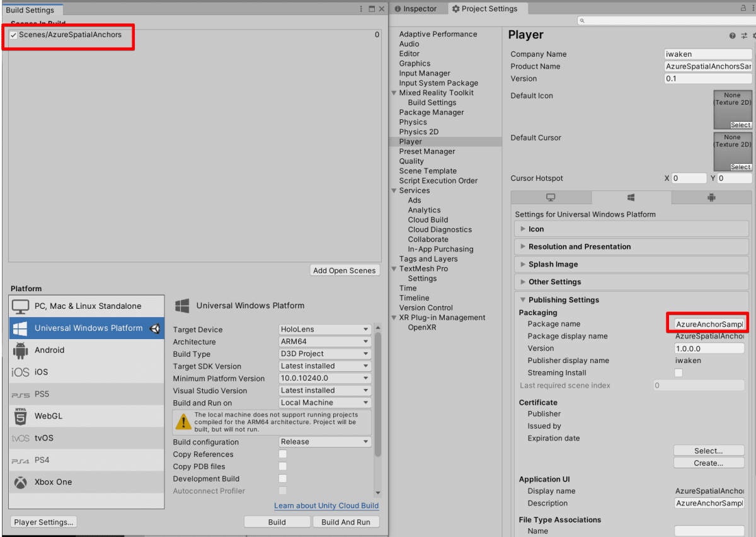Switch to standalone monitor platform tab
Screen dimensions: 756x537
point(551,197)
